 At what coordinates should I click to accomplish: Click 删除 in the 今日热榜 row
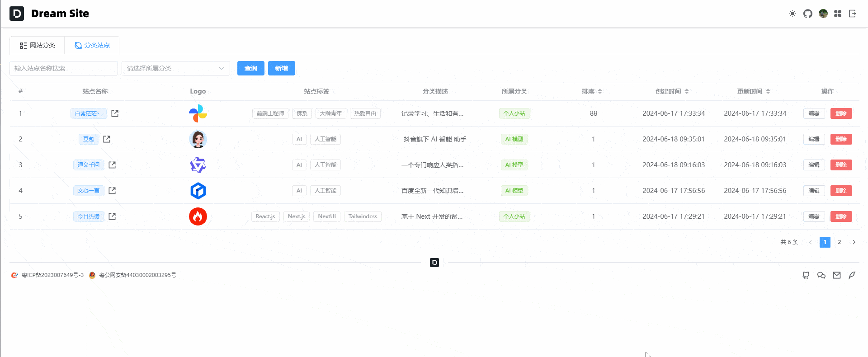tap(841, 216)
